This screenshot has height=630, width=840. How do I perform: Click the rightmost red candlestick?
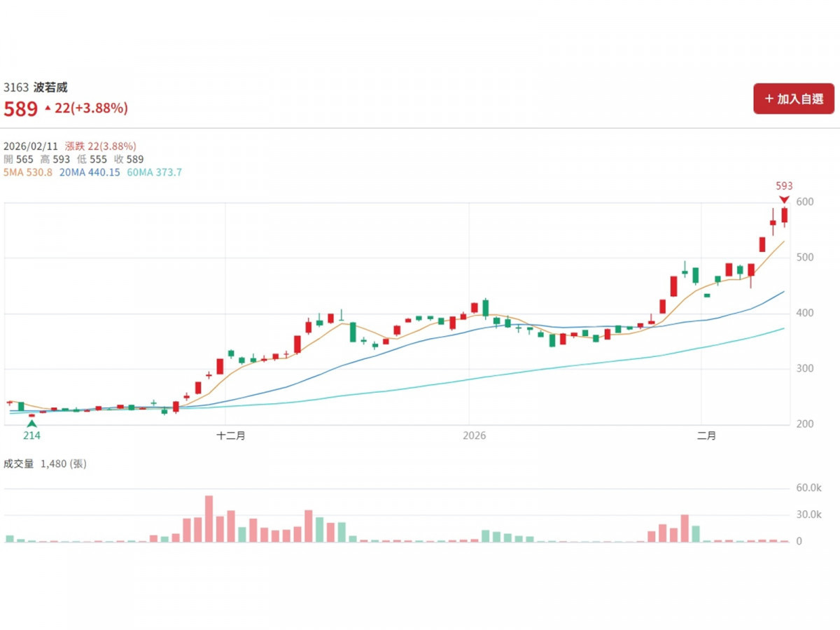click(x=785, y=216)
